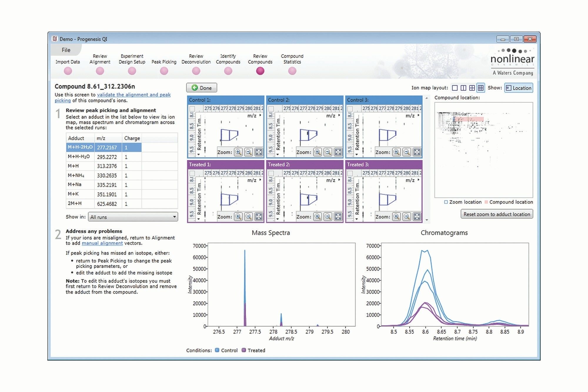Click retention time axis arrow in Treated 1
Viewport: 588px width, 392px height.
coord(199,219)
